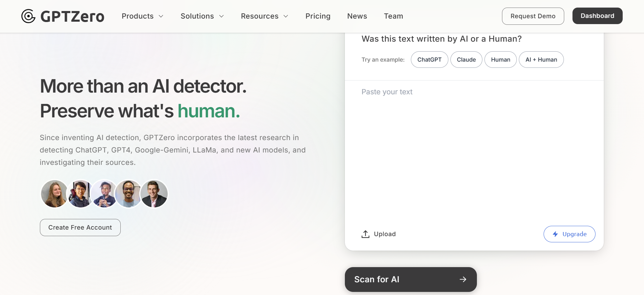
Task: Click the fourth avatar, man wearing glasses
Action: pos(128,194)
